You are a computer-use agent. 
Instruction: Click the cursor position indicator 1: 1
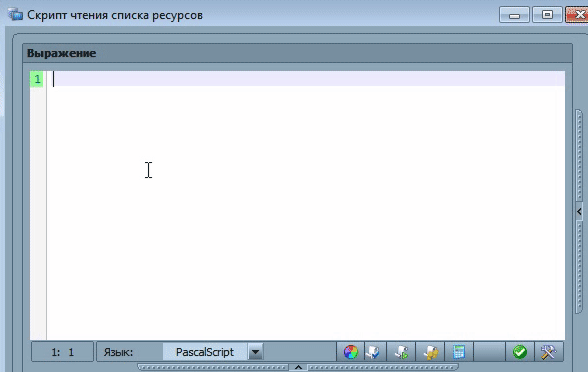63,352
